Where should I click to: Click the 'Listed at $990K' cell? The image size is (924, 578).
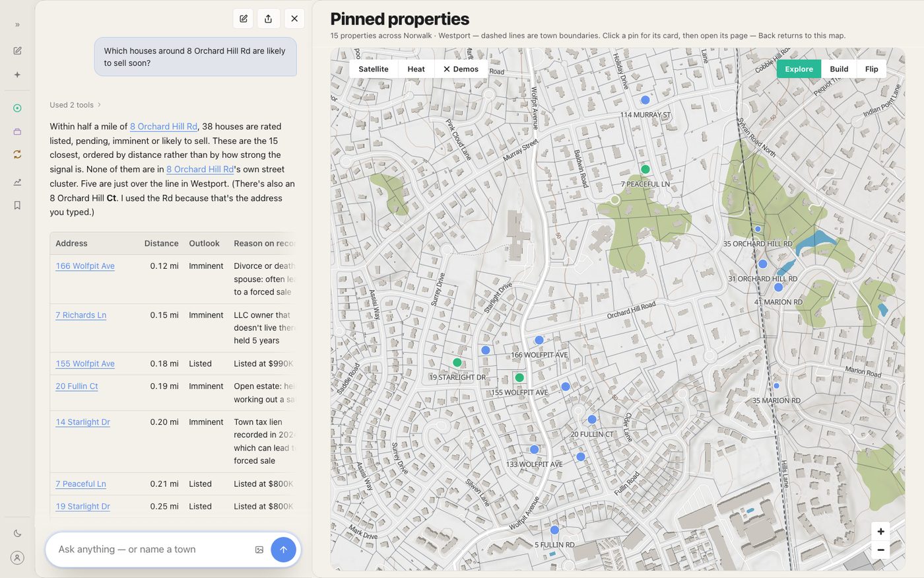tap(263, 364)
